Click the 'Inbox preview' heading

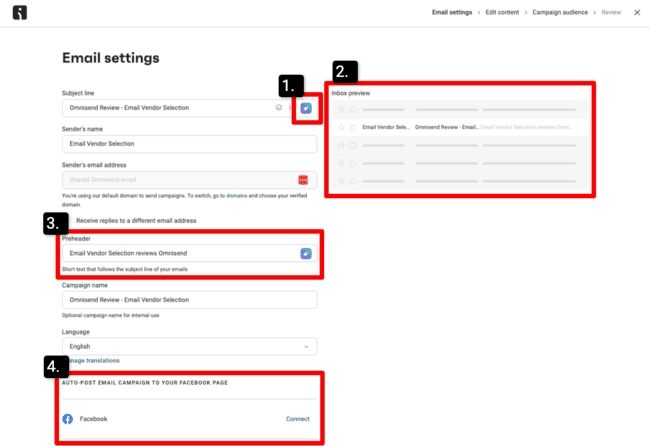click(x=351, y=93)
